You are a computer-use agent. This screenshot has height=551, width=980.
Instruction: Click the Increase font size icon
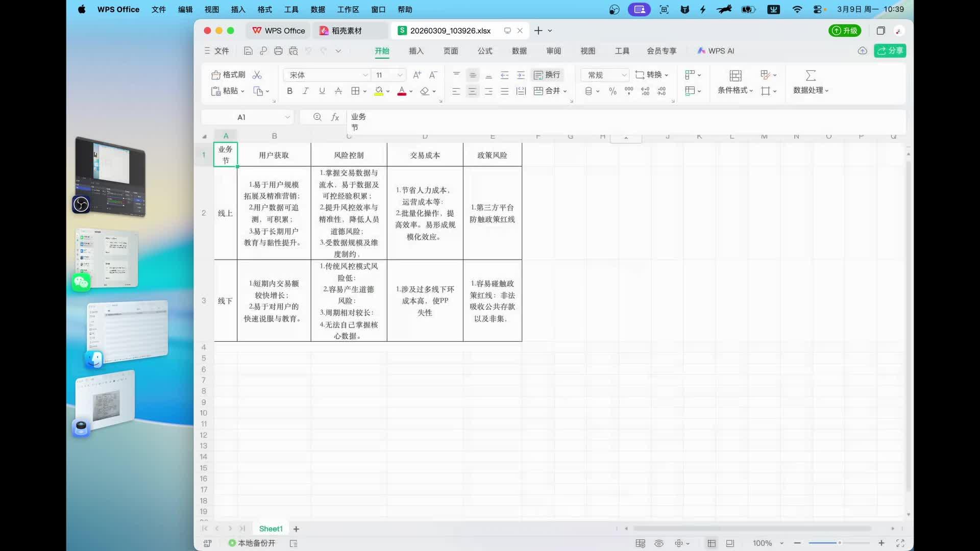tap(417, 75)
